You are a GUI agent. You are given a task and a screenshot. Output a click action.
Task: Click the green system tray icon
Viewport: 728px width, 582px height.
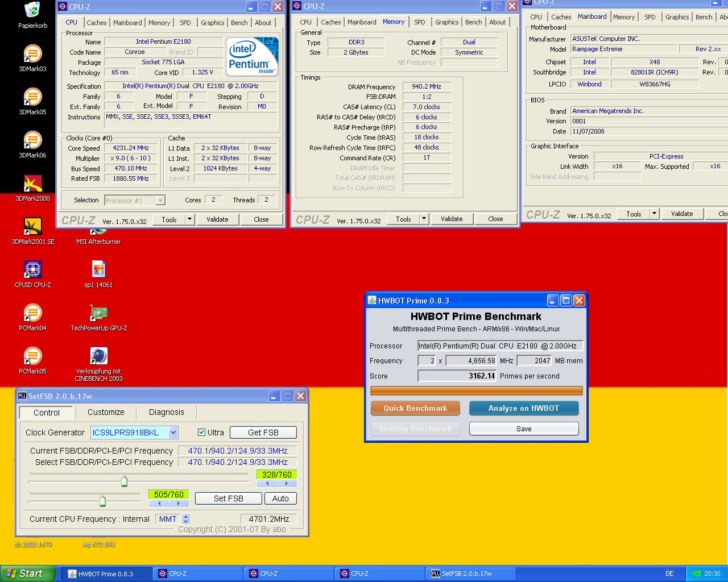click(696, 573)
